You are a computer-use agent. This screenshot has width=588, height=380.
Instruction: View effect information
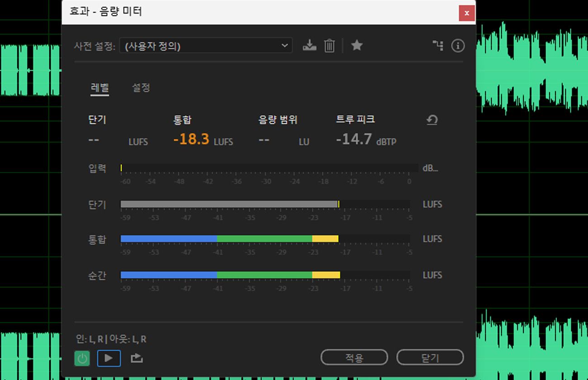(458, 45)
